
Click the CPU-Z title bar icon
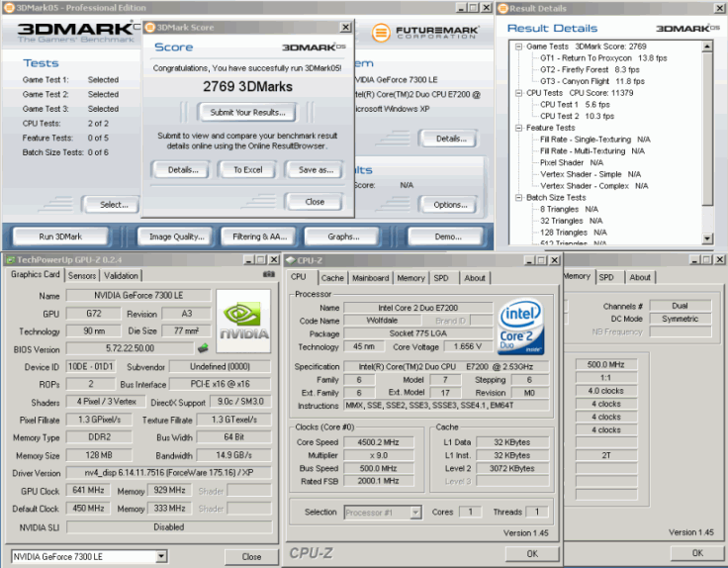tap(290, 260)
